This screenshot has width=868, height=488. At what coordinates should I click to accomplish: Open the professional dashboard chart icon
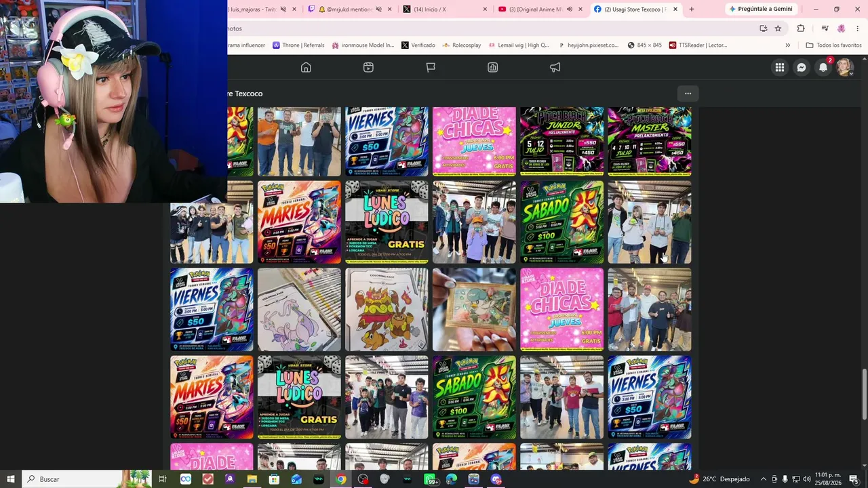(493, 67)
